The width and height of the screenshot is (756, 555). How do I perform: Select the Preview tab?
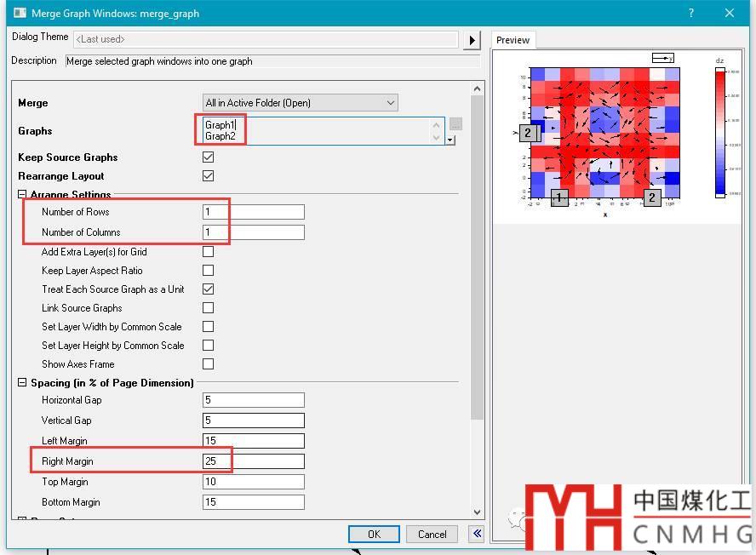(513, 40)
